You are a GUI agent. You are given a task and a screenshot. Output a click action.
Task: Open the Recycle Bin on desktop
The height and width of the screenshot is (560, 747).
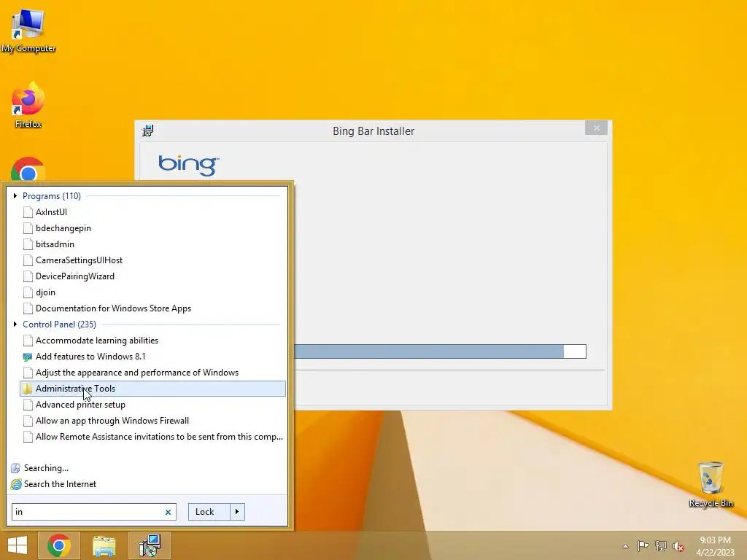(x=711, y=485)
